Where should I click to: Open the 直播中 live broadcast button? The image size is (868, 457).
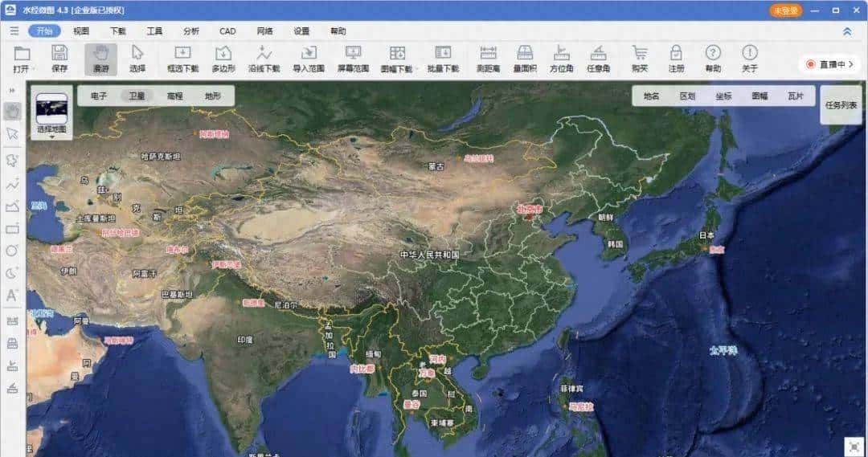tap(829, 64)
